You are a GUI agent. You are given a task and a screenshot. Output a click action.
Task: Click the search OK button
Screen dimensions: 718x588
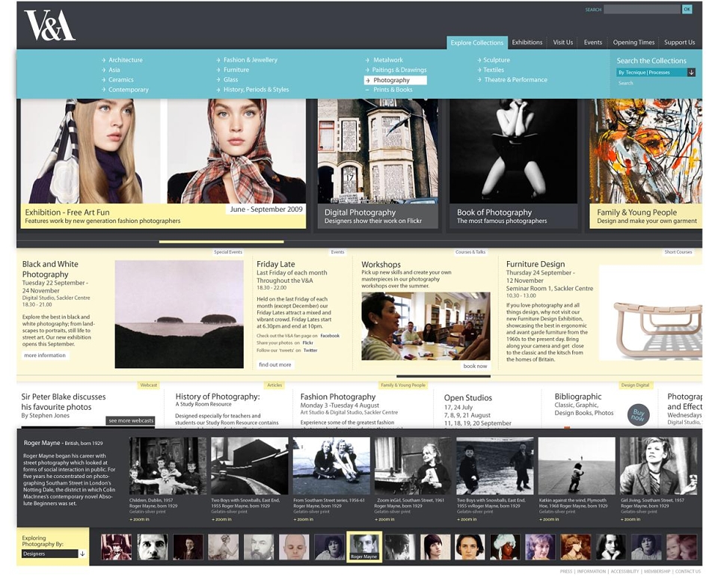click(687, 9)
